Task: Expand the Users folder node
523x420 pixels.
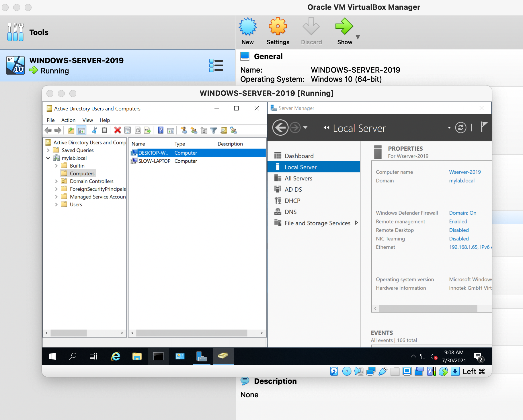Action: 56,205
